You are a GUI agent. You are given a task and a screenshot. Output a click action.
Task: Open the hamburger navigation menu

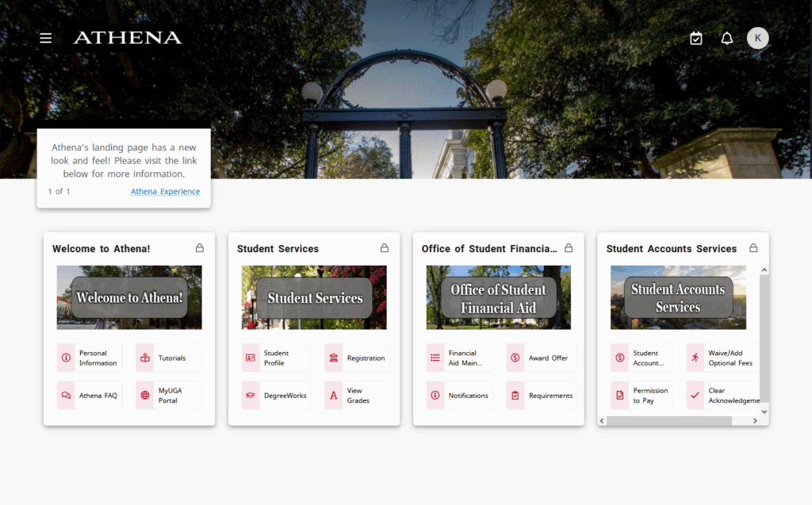pos(46,38)
